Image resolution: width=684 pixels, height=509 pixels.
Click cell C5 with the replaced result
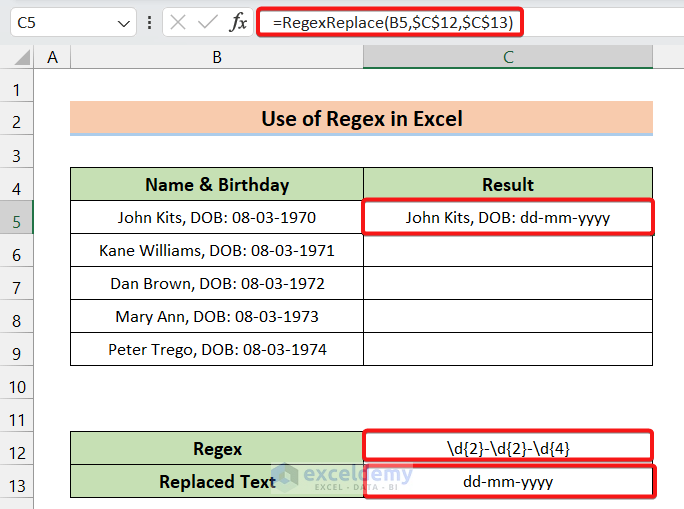508,217
